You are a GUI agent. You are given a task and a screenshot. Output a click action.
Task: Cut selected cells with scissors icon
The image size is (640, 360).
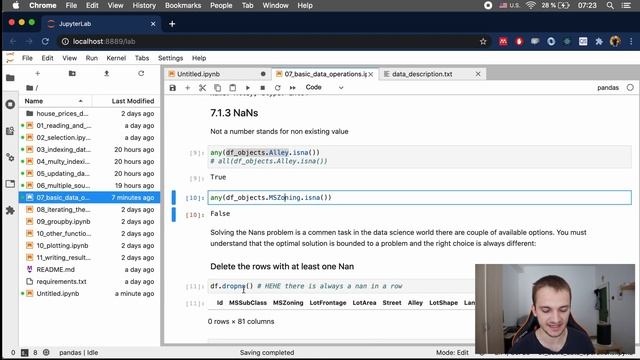(x=202, y=88)
